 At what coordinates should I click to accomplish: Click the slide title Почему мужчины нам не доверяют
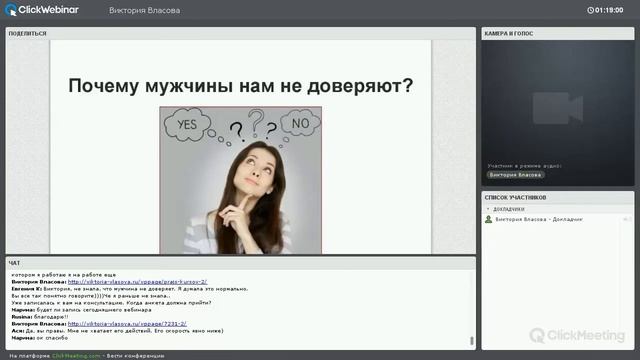[241, 86]
